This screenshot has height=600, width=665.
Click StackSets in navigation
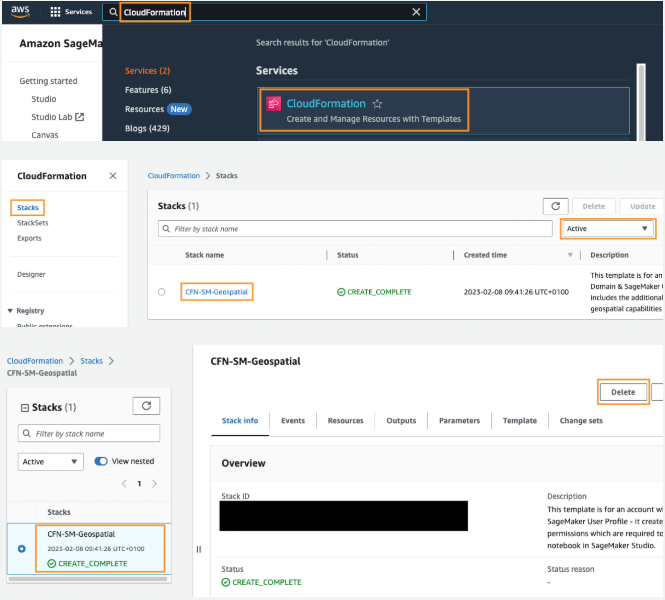pyautogui.click(x=33, y=223)
